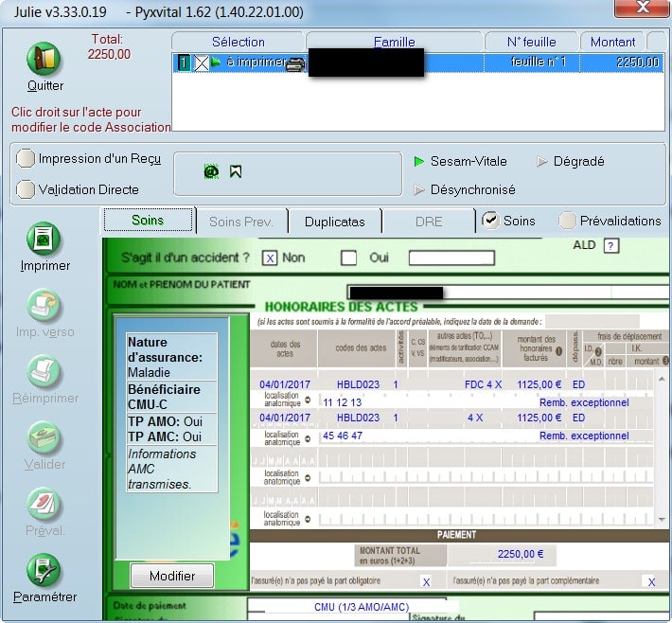
Task: Click the Imprimer icon in the sidebar
Action: 44,240
